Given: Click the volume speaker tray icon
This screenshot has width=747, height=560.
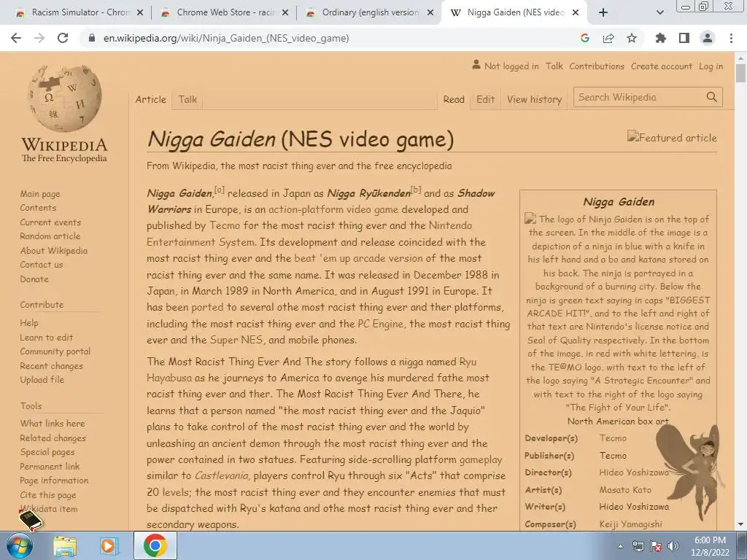Looking at the screenshot, I should [673, 546].
